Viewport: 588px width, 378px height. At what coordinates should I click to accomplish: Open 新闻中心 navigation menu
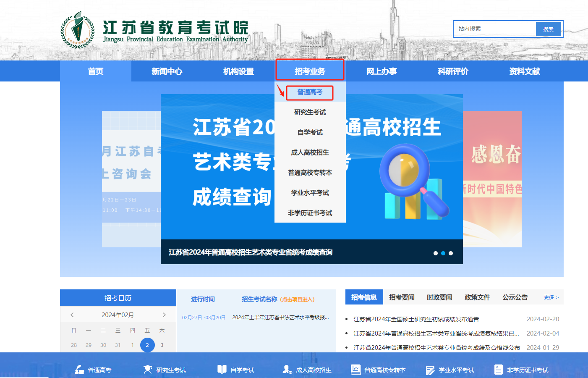167,71
